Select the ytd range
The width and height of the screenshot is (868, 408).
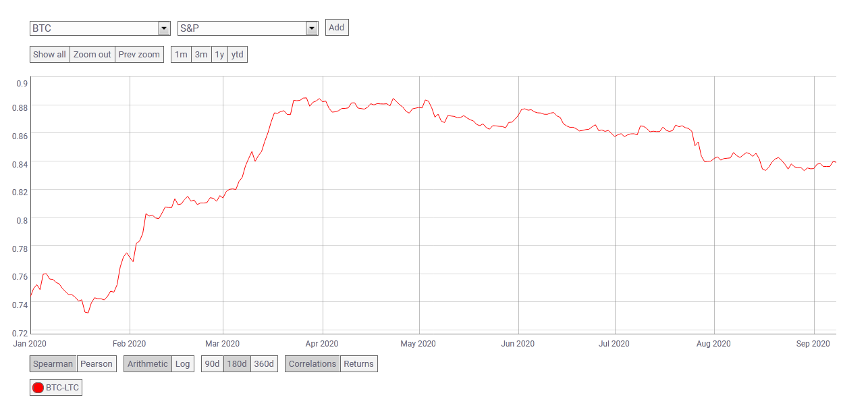tap(236, 54)
